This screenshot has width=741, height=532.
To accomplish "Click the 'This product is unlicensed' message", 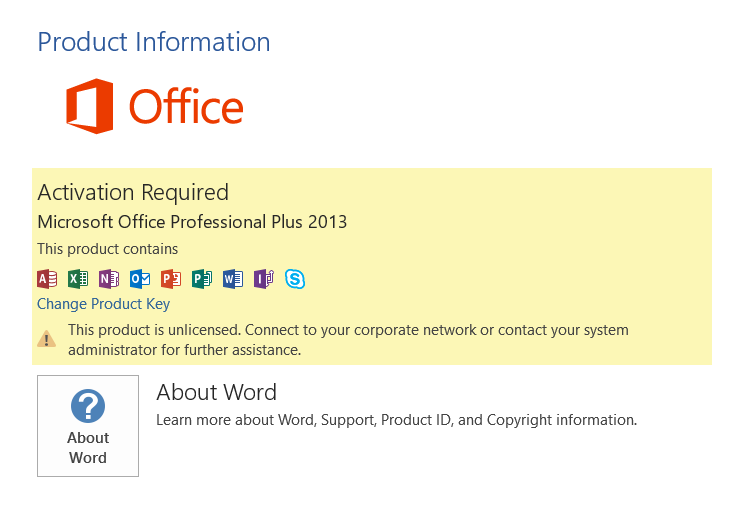I will [x=348, y=340].
